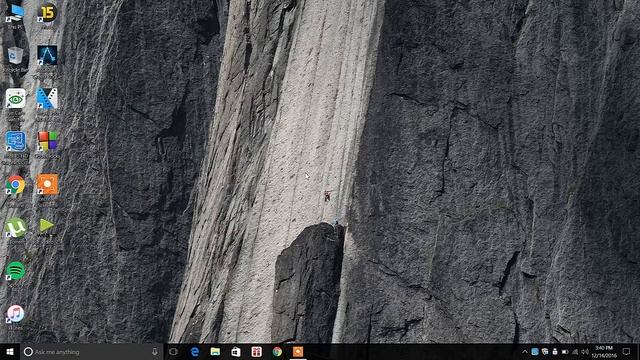Click the battery status tray icon

coord(565,352)
